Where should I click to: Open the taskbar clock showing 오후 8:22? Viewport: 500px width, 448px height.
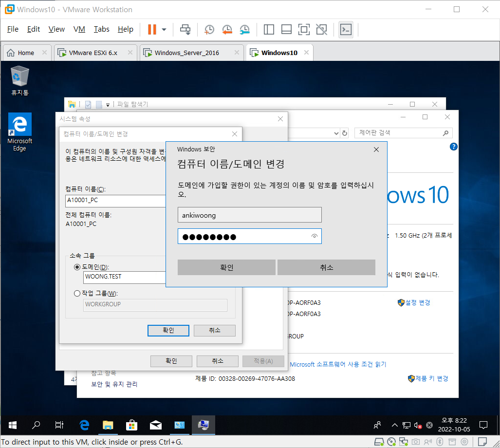pyautogui.click(x=454, y=425)
